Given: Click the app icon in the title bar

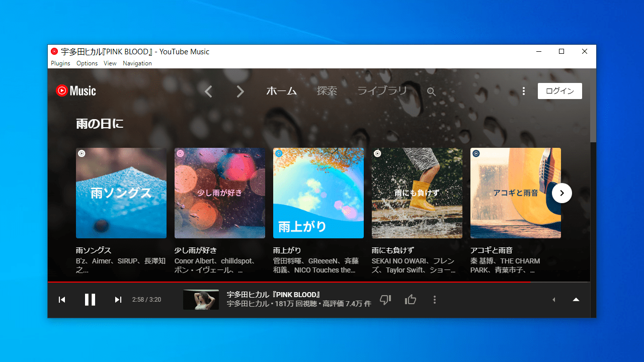Looking at the screenshot, I should [x=54, y=51].
